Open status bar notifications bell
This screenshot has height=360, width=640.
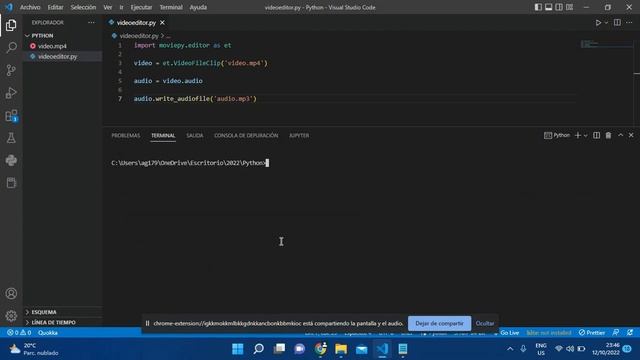[x=630, y=333]
